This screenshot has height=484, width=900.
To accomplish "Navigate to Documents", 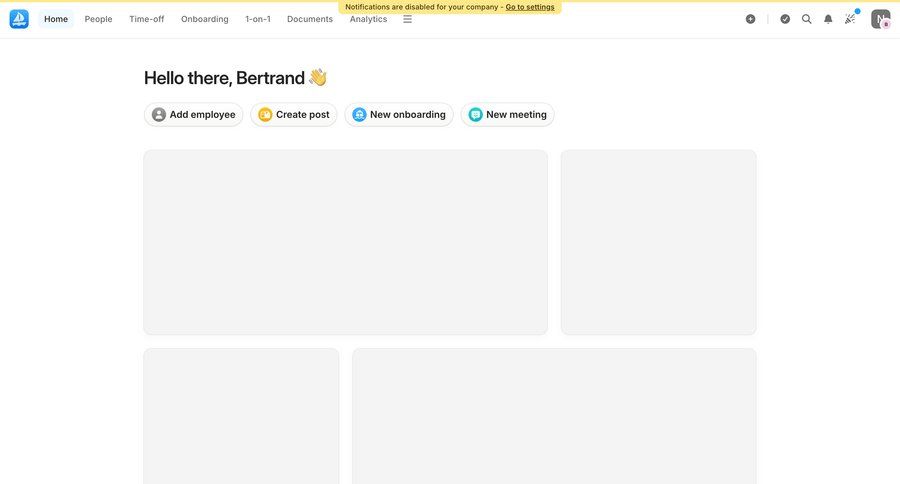I will (x=310, y=19).
